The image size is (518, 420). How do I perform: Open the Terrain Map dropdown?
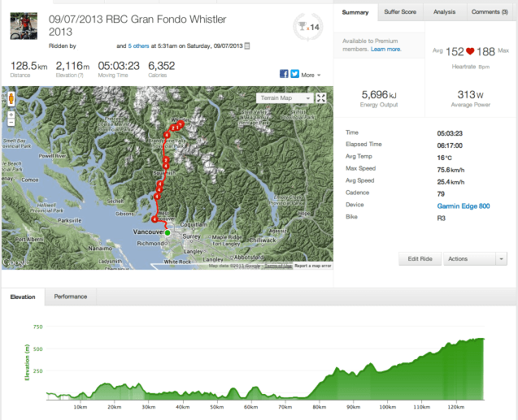coord(285,98)
